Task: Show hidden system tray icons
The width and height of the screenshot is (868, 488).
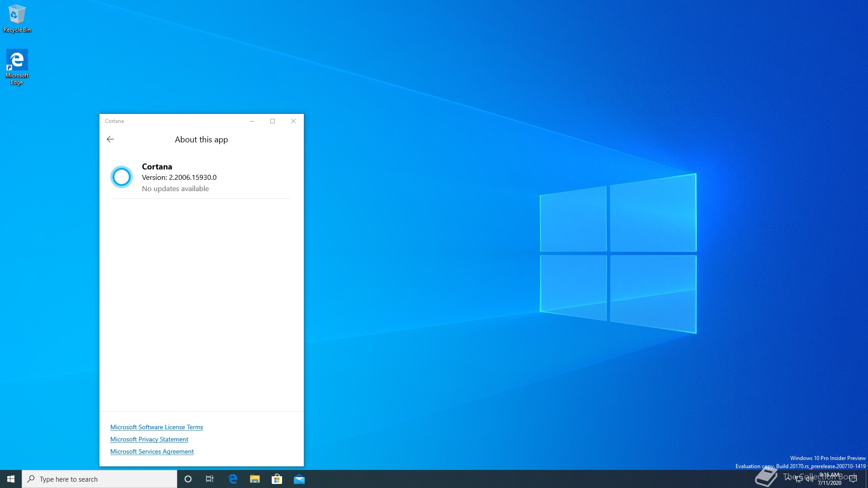Action: click(788, 479)
